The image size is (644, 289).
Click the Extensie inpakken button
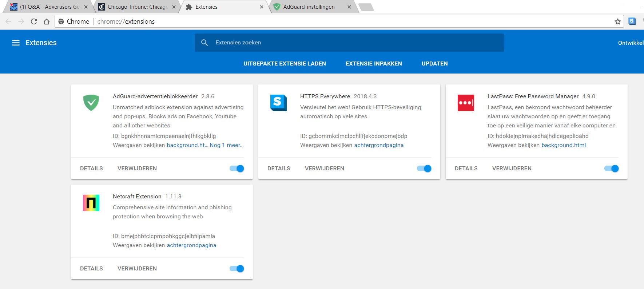(x=374, y=64)
